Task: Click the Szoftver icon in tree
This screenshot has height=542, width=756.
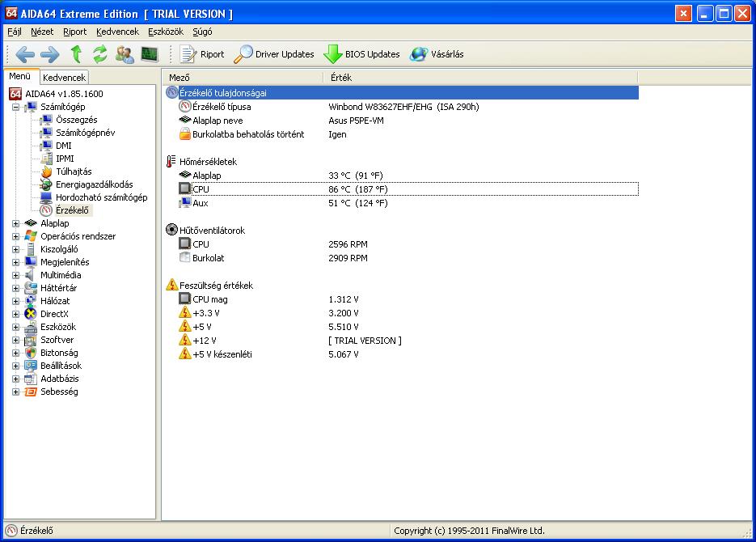Action: (x=31, y=340)
